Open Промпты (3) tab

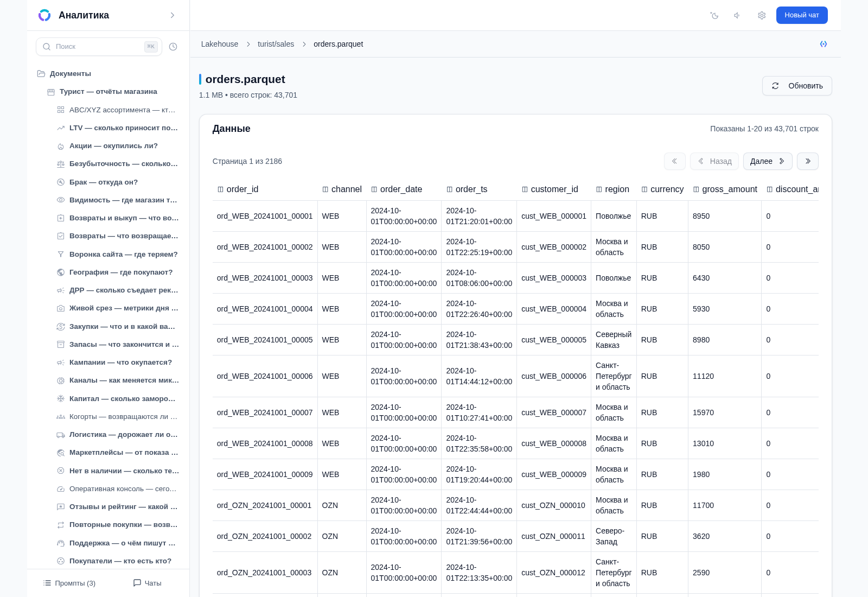click(x=69, y=583)
